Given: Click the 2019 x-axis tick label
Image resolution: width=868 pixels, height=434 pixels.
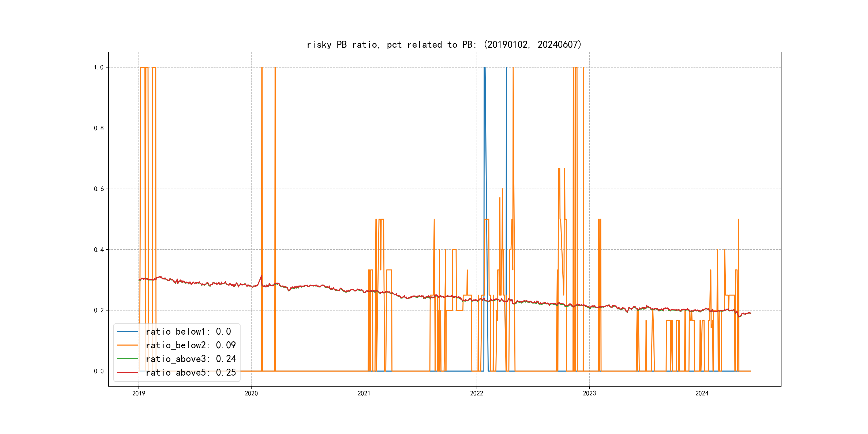Looking at the screenshot, I should coord(139,393).
